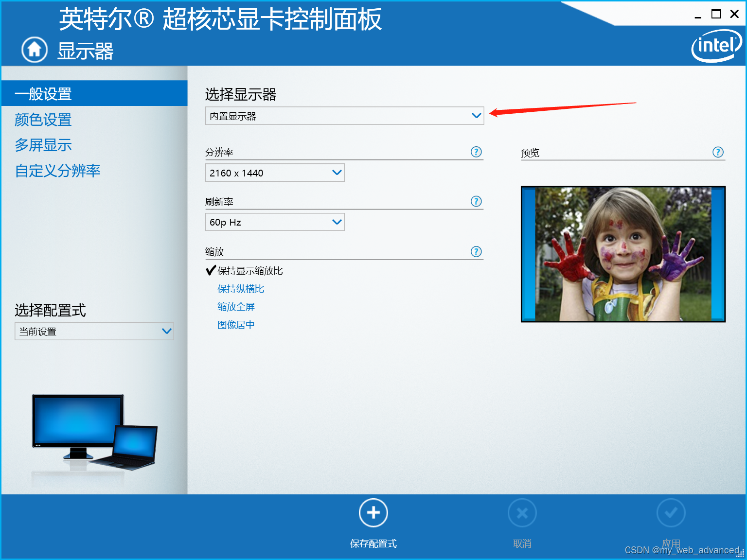Open help for 预览 section
This screenshot has height=560, width=747.
click(x=718, y=152)
